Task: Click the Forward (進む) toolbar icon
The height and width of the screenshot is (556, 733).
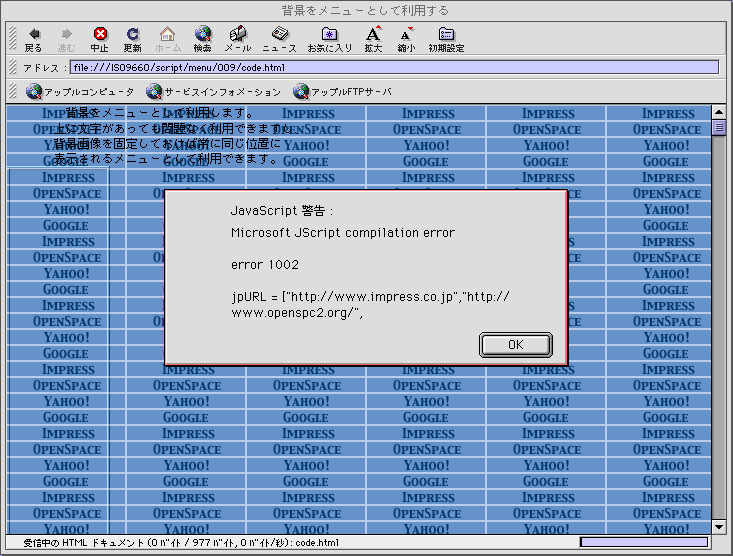Action: pyautogui.click(x=66, y=39)
